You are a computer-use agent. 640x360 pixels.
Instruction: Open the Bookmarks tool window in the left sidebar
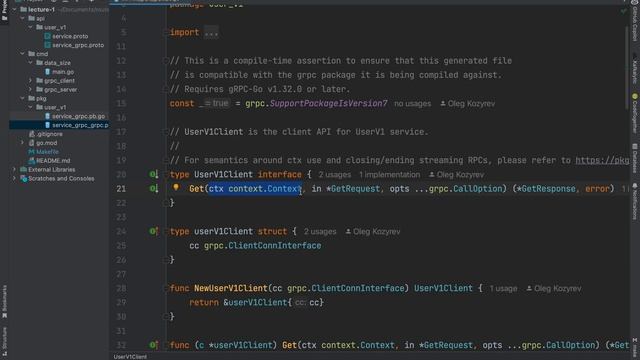(x=4, y=301)
